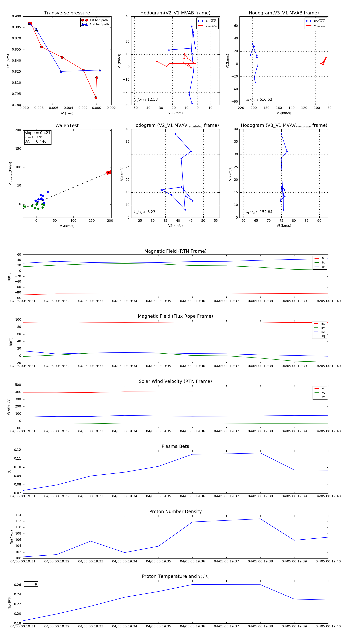Click the "Hodogram(V2_V1 MVAB frame)" title
The image size is (351, 644).
coord(175,13)
